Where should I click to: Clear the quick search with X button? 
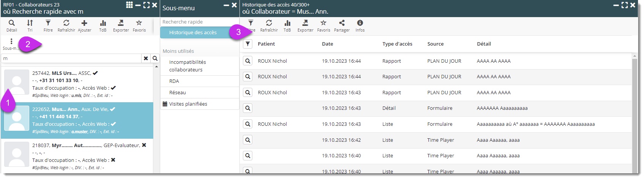[x=146, y=58]
